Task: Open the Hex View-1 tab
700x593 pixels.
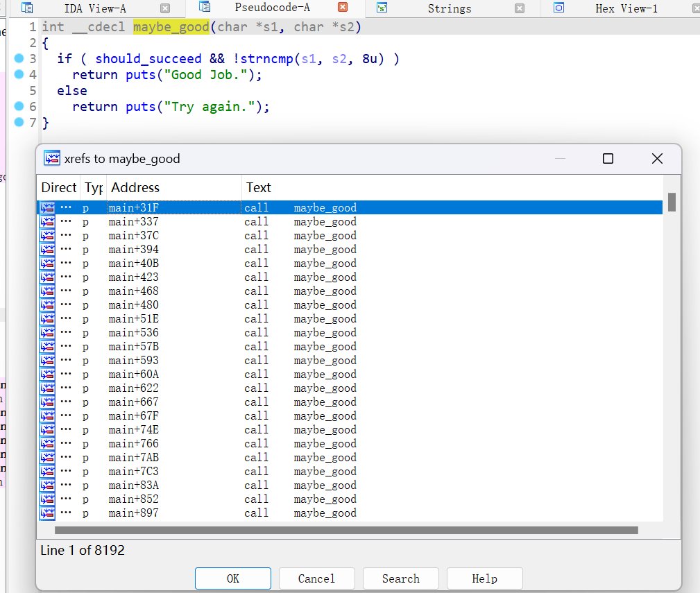Action: 626,8
